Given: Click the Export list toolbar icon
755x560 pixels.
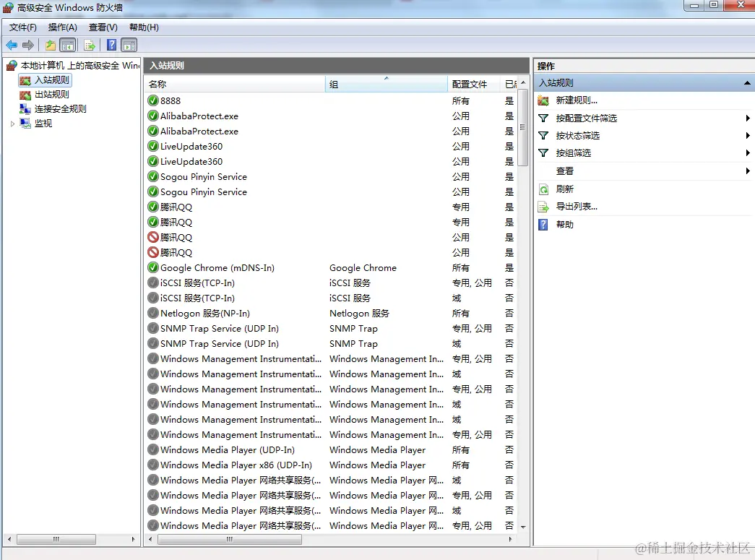Looking at the screenshot, I should [90, 46].
